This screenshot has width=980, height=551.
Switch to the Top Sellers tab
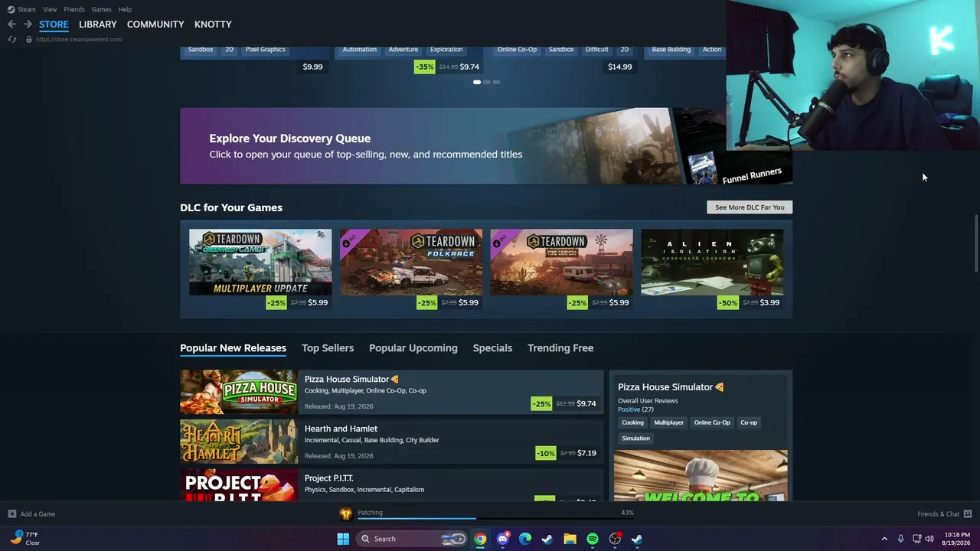pos(328,348)
